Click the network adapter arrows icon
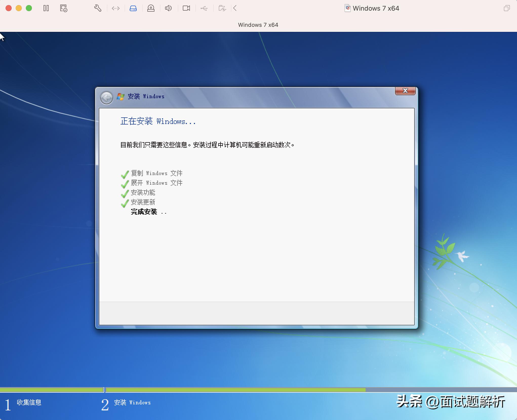Image resolution: width=517 pixels, height=420 pixels. tap(116, 8)
